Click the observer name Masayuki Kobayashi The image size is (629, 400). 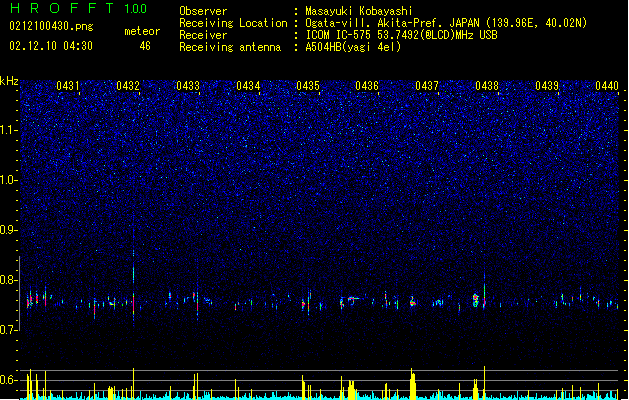pyautogui.click(x=358, y=11)
